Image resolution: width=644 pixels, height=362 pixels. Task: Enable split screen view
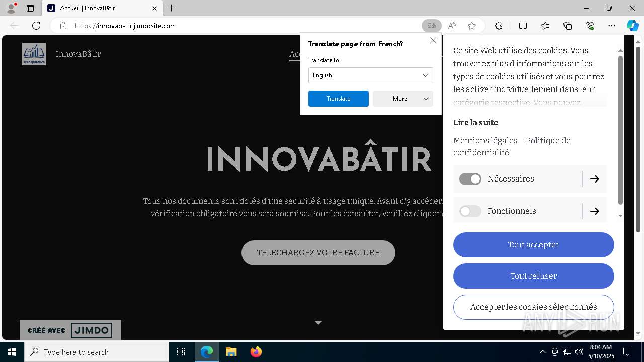(x=523, y=26)
